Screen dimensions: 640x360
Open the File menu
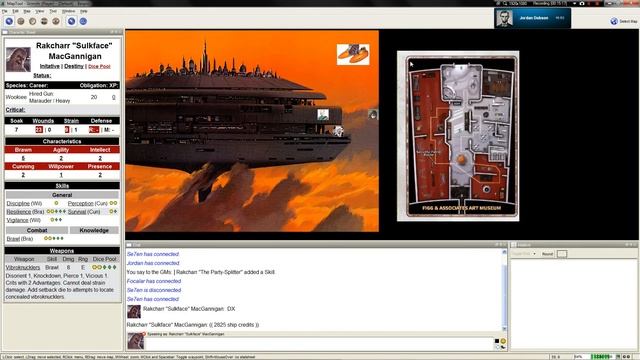[5, 11]
